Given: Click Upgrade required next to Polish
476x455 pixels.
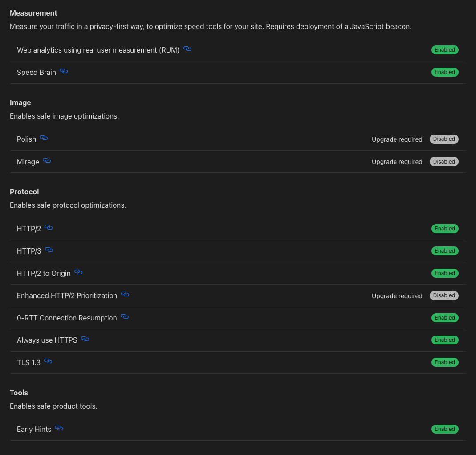Looking at the screenshot, I should (x=397, y=139).
